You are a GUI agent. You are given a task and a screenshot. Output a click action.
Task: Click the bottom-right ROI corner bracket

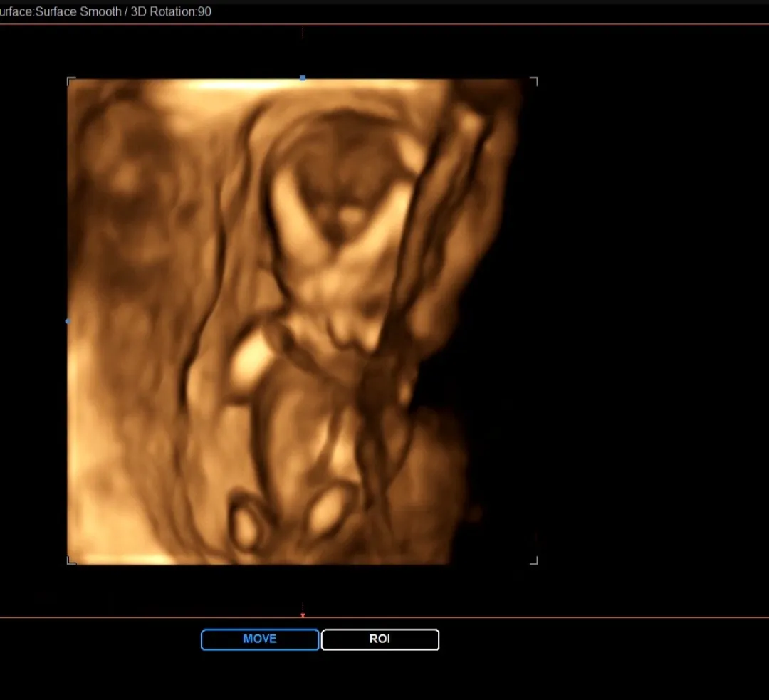point(534,560)
